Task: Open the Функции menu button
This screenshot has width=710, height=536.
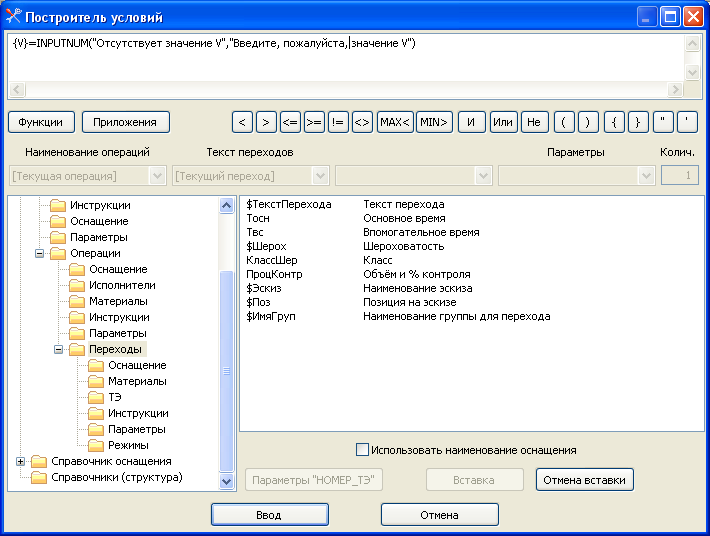Action: click(x=41, y=122)
